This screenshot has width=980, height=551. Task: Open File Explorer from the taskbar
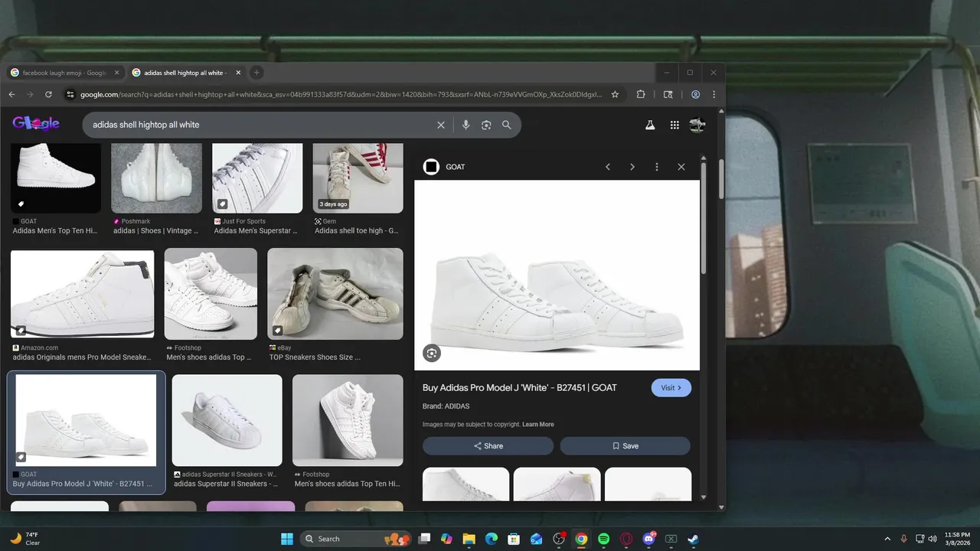coord(469,539)
